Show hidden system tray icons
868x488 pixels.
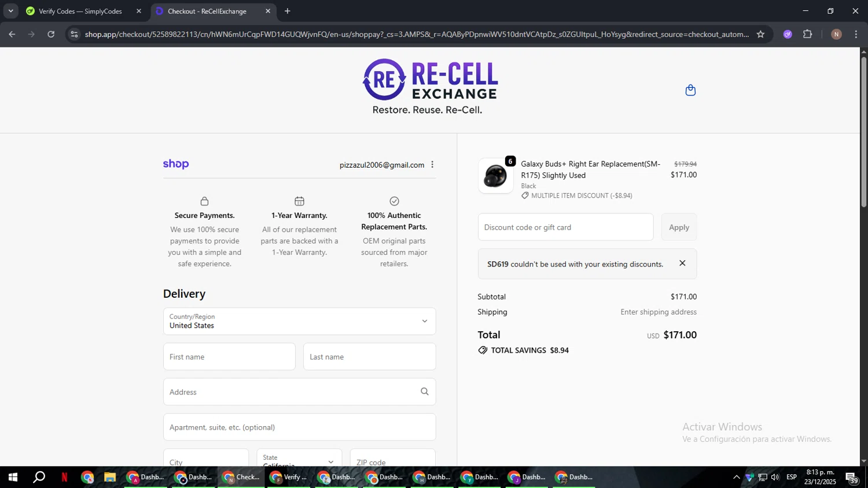(736, 477)
